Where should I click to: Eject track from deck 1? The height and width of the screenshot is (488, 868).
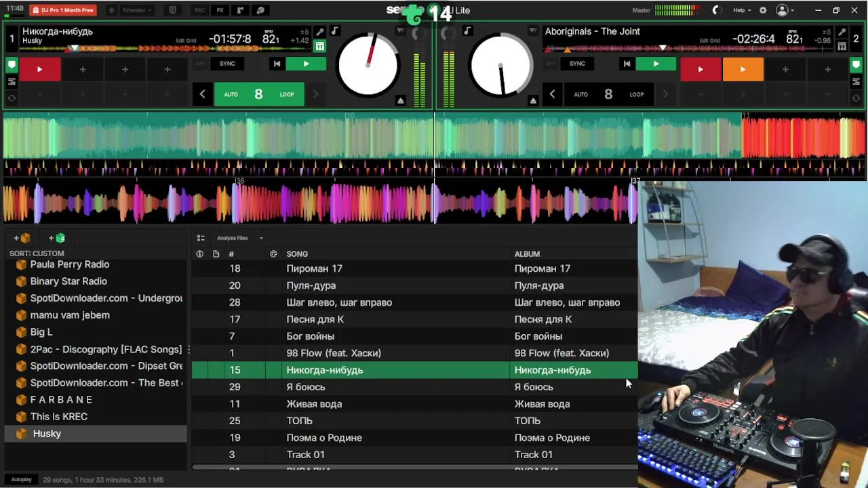tap(401, 100)
